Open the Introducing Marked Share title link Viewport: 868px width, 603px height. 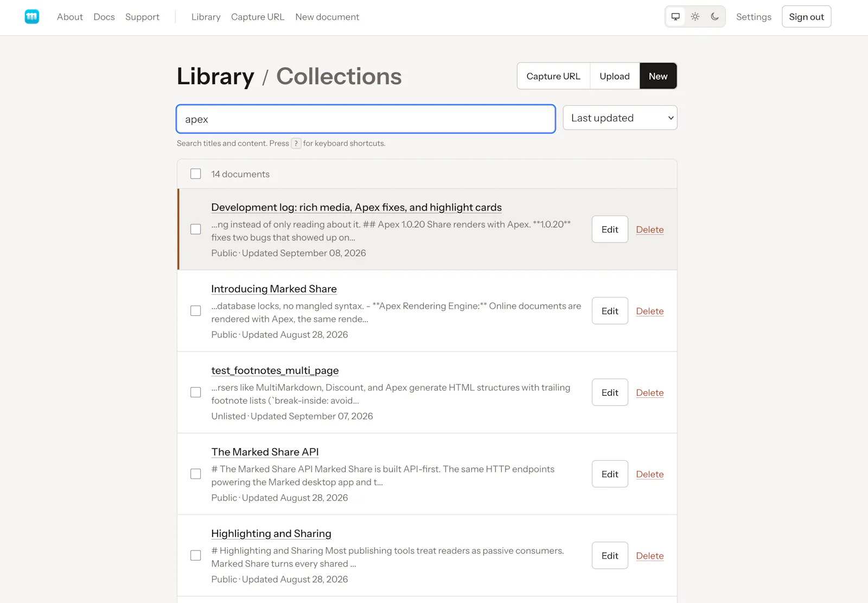click(x=274, y=289)
